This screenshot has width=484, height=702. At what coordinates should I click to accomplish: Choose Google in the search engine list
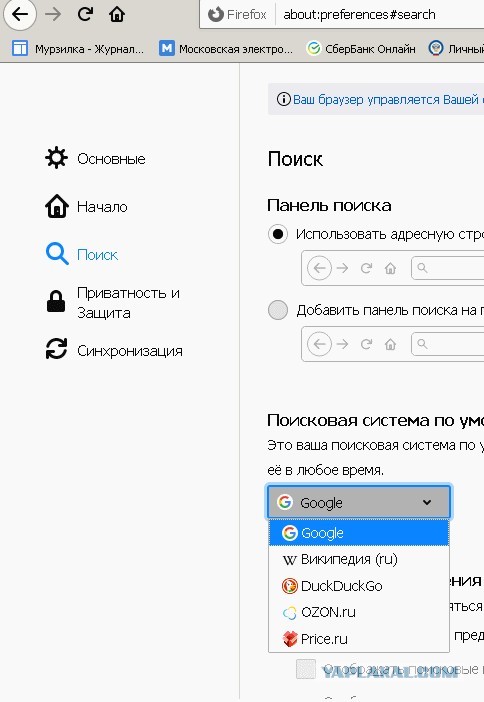click(x=359, y=533)
